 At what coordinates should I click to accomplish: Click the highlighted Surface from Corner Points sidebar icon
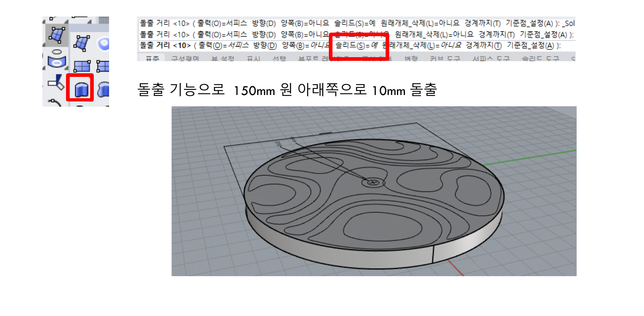(x=57, y=35)
